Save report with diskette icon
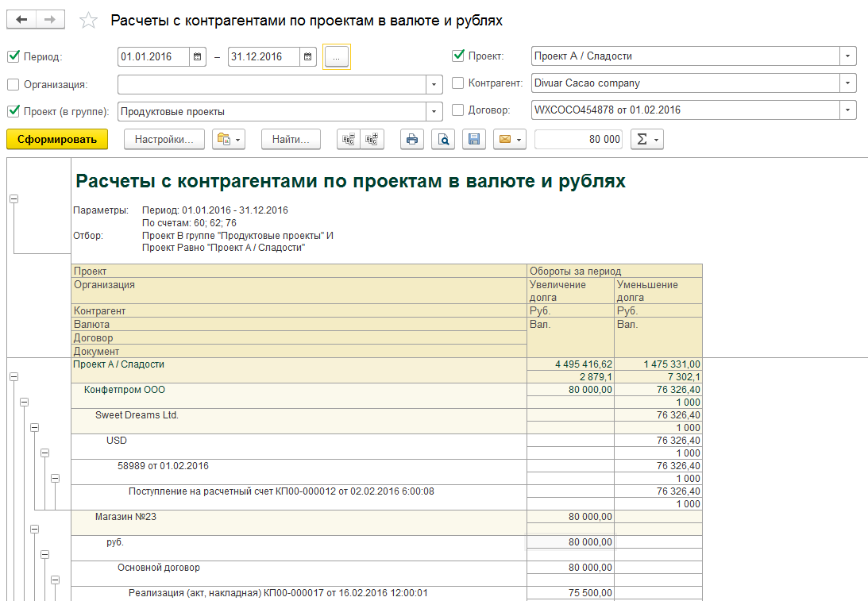The width and height of the screenshot is (868, 601). point(474,140)
